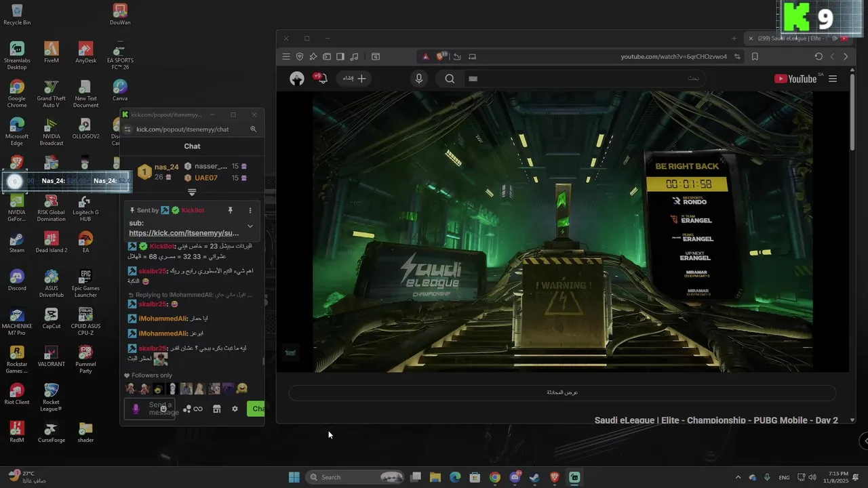The height and width of the screenshot is (488, 868).
Task: Open NVIDIA Broadcast desktop icon
Action: [52, 131]
